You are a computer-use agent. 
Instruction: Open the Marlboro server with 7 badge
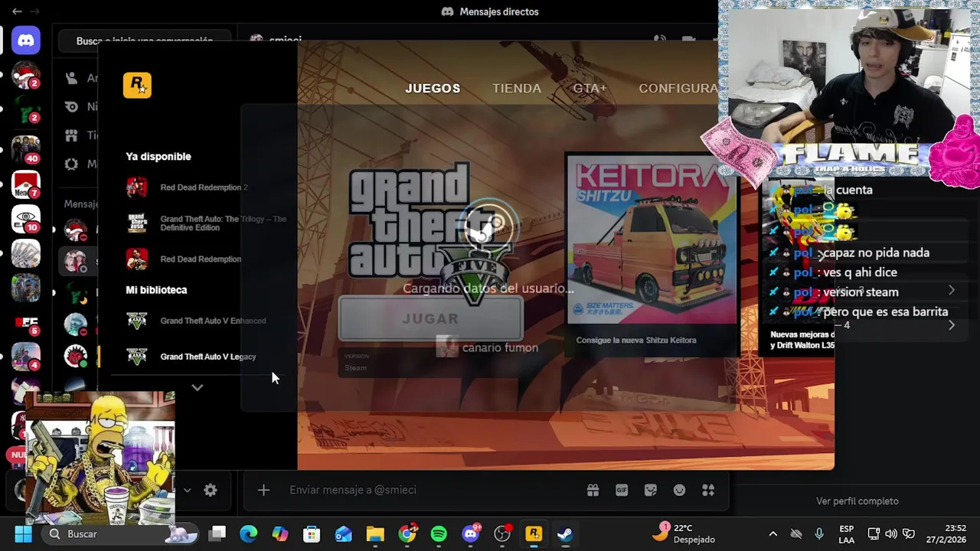[25, 184]
